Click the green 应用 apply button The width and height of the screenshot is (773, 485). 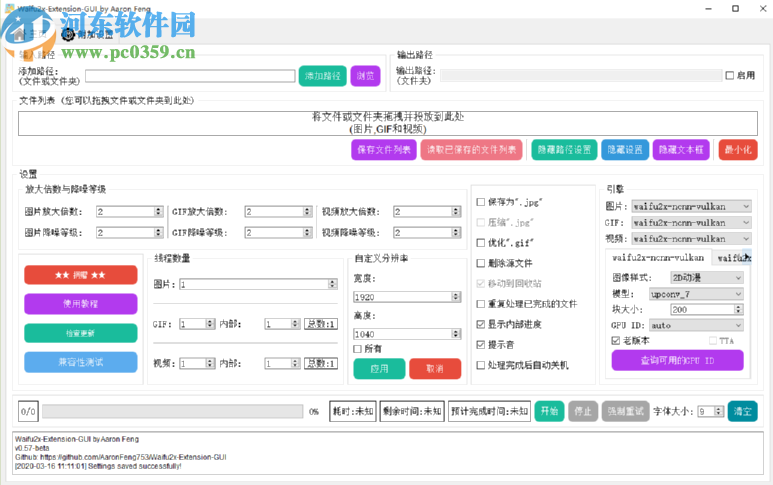click(379, 369)
